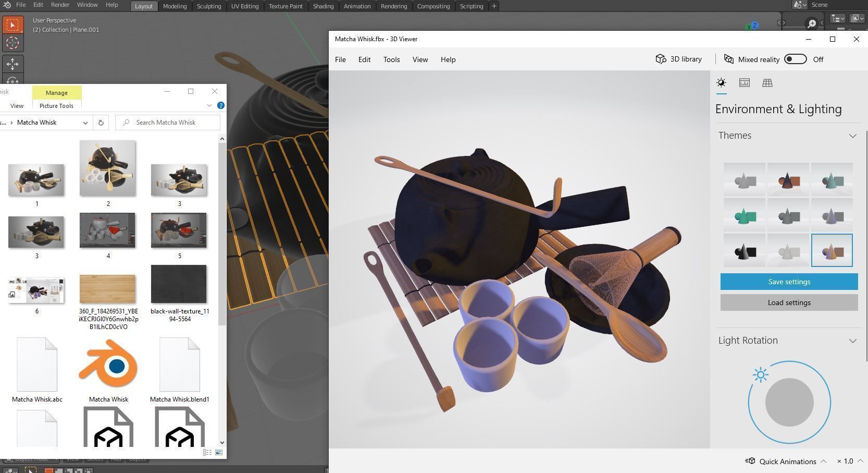Open the Scene browse dropdown in Blender
Viewport: 868px width, 473px height.
click(x=800, y=5)
